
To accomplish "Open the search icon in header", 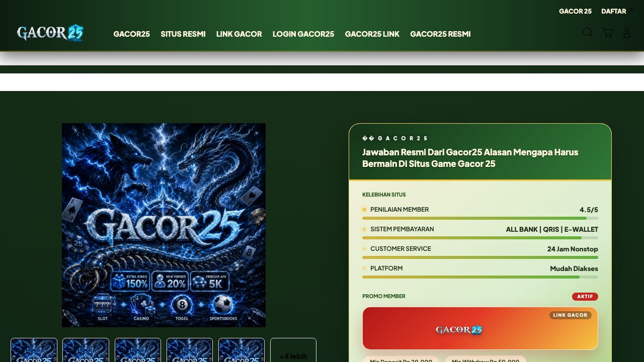I will click(x=588, y=33).
